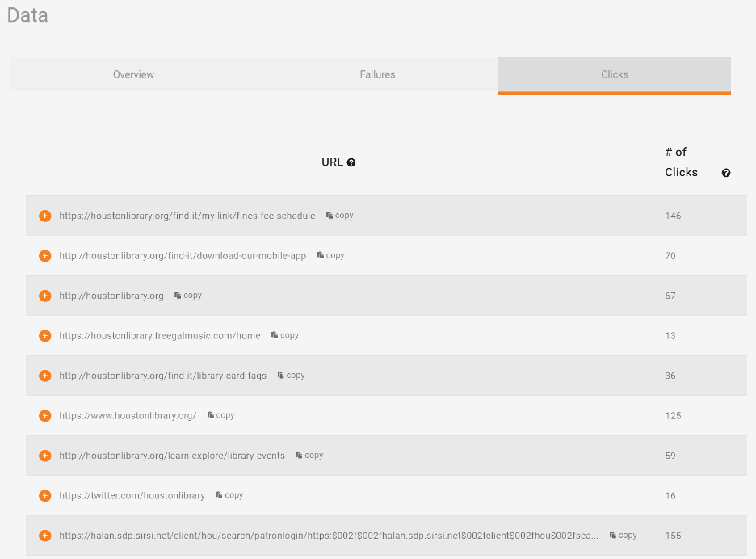This screenshot has height=559, width=756.
Task: Expand the freegalmusic home row
Action: pos(45,336)
